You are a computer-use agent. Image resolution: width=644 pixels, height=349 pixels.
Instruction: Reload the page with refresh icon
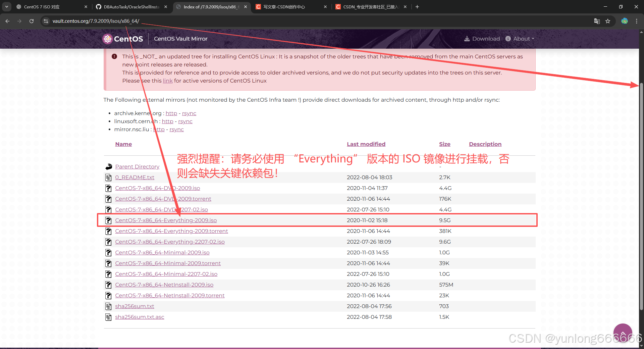pyautogui.click(x=31, y=21)
